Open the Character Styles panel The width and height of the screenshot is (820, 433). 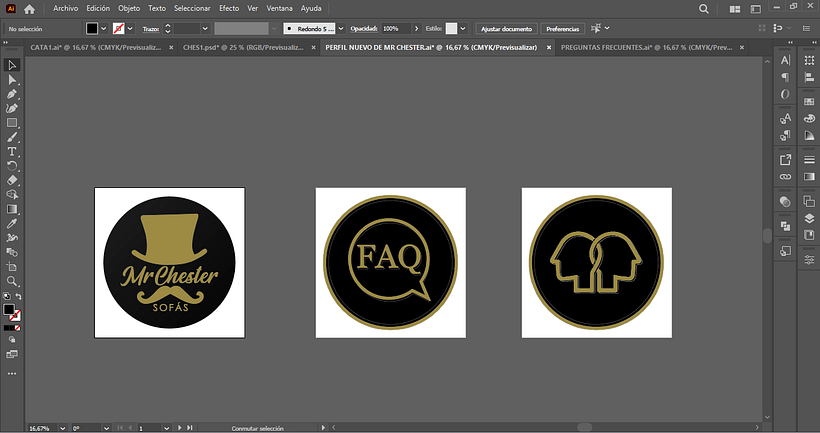[785, 119]
